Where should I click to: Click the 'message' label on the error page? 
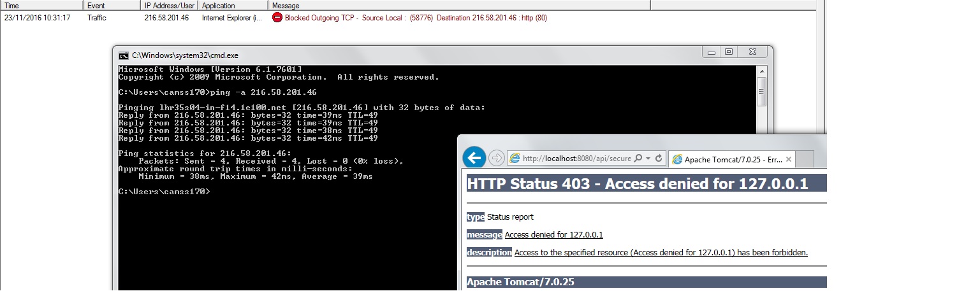tap(485, 234)
